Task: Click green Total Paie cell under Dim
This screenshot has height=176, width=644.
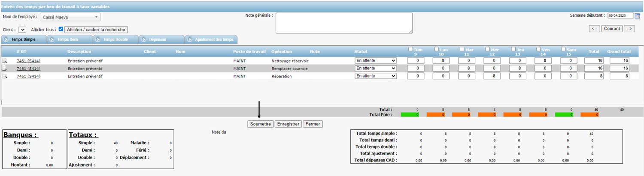Action: 412,115
